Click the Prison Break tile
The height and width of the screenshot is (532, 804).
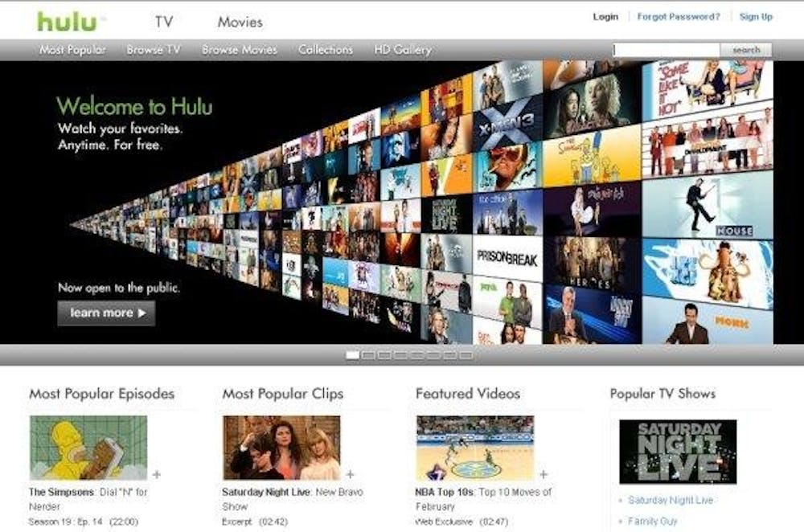[x=507, y=258]
